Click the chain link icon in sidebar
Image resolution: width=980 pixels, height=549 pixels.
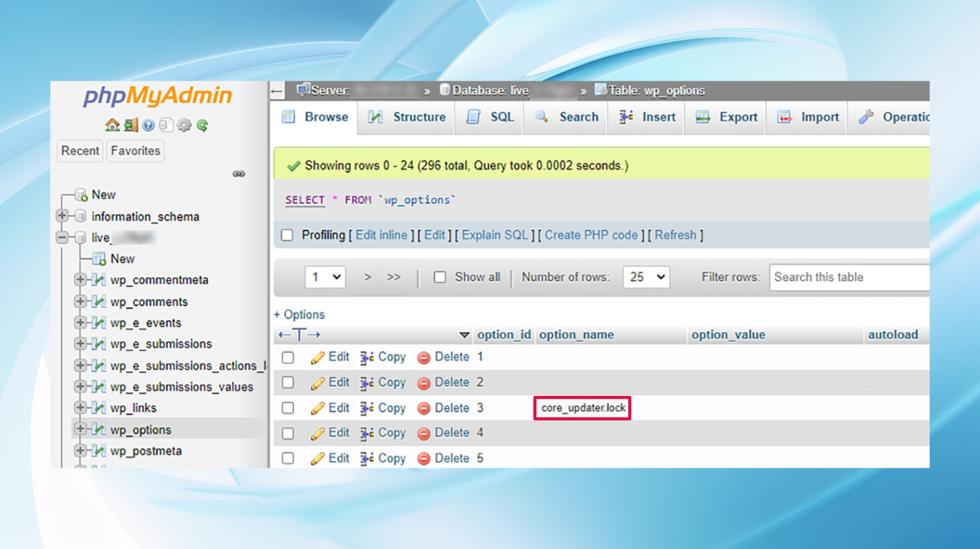239,174
